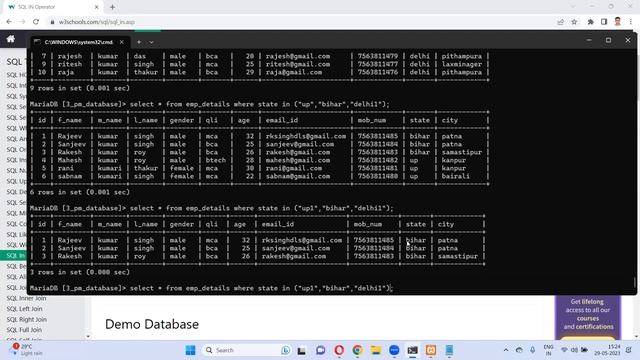
Task: Click the Chrome address bar URL
Action: (x=97, y=22)
